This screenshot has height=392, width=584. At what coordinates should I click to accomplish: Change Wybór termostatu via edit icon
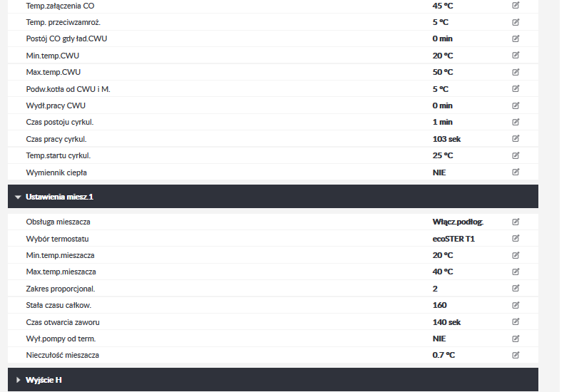point(516,238)
